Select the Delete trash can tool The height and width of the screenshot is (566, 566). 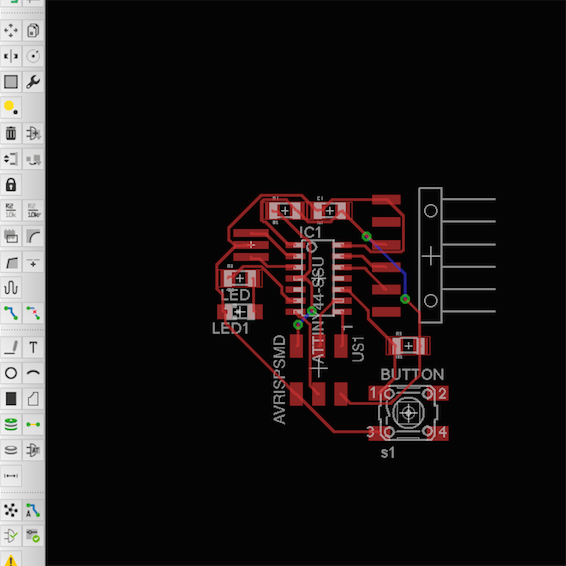click(11, 133)
